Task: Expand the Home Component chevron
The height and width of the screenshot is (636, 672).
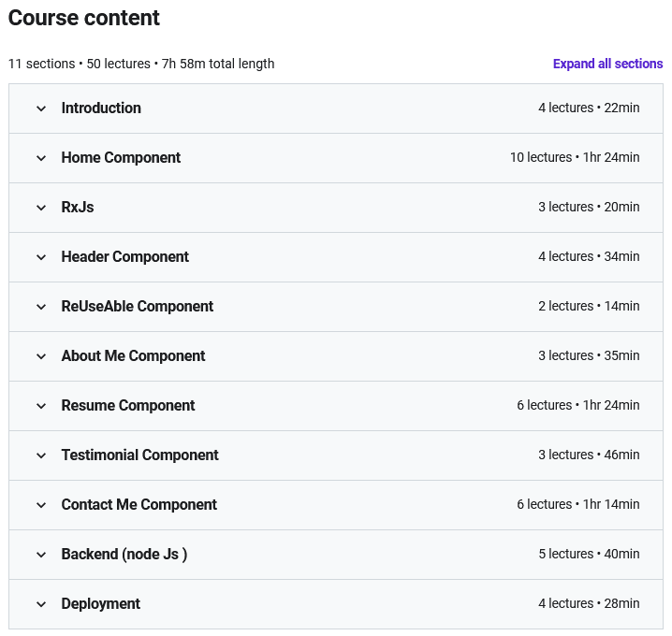Action: pyautogui.click(x=41, y=158)
